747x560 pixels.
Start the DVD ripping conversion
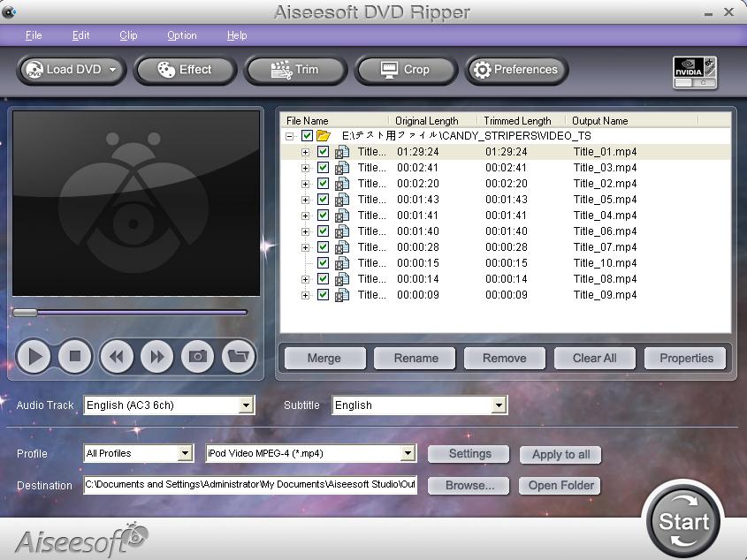pyautogui.click(x=683, y=522)
